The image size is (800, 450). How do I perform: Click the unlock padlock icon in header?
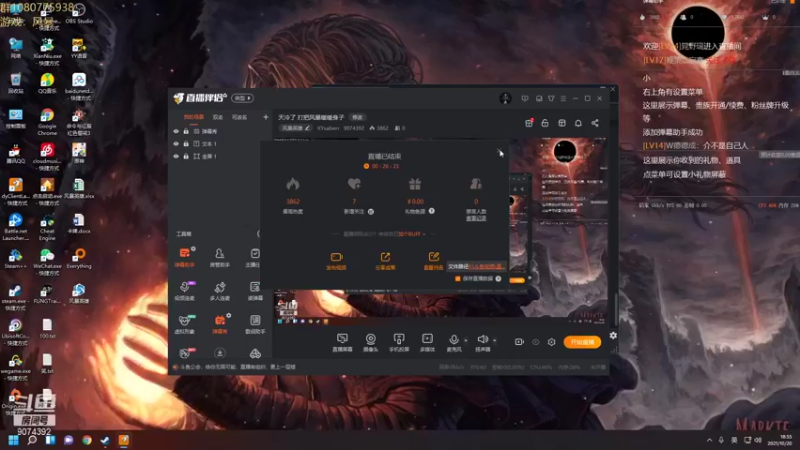[545, 123]
